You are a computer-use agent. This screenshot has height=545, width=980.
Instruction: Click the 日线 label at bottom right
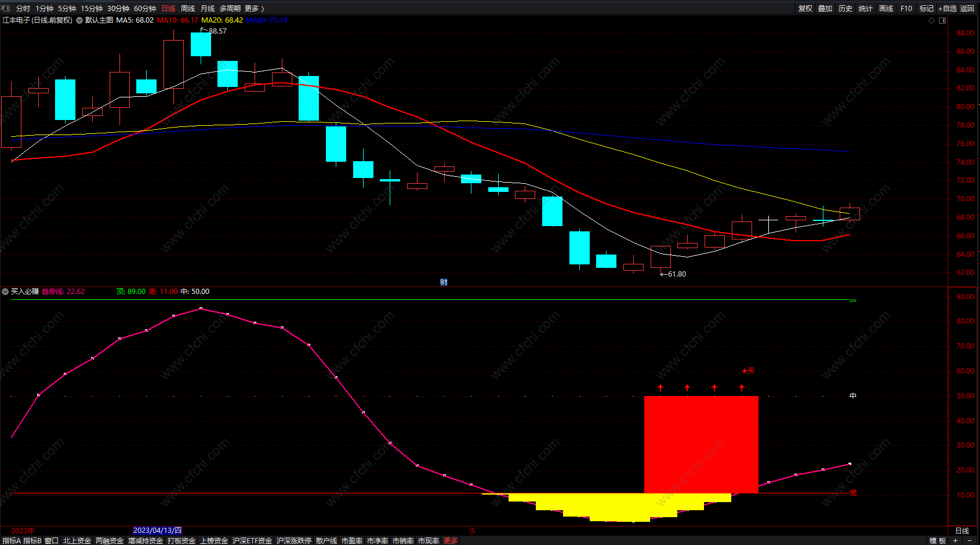963,531
